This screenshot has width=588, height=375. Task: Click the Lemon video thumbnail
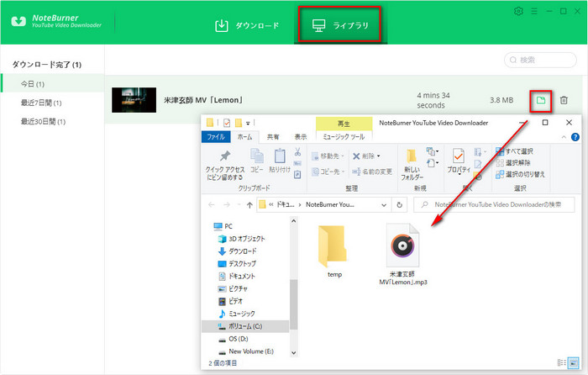click(134, 100)
